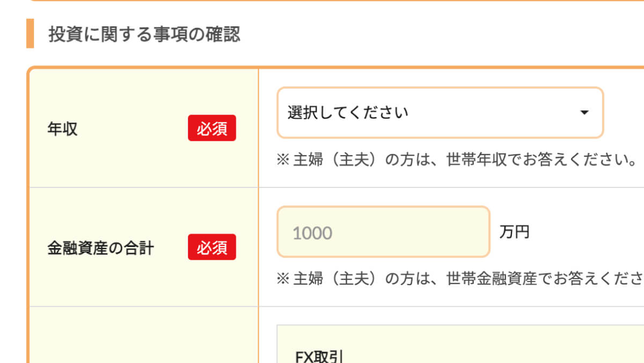Click the 必須 badge next to 年収
Image resolution: width=644 pixels, height=363 pixels.
(x=212, y=128)
